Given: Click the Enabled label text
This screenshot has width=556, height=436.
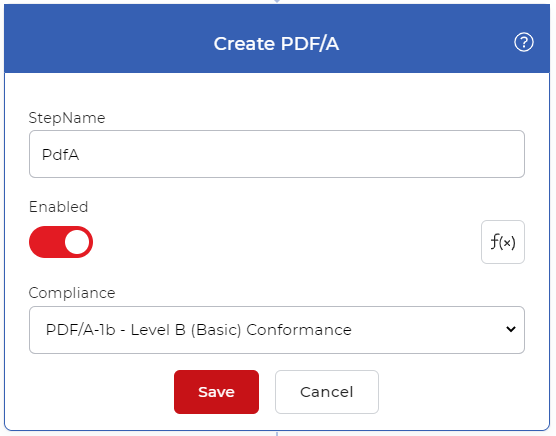Looking at the screenshot, I should click(x=59, y=207).
